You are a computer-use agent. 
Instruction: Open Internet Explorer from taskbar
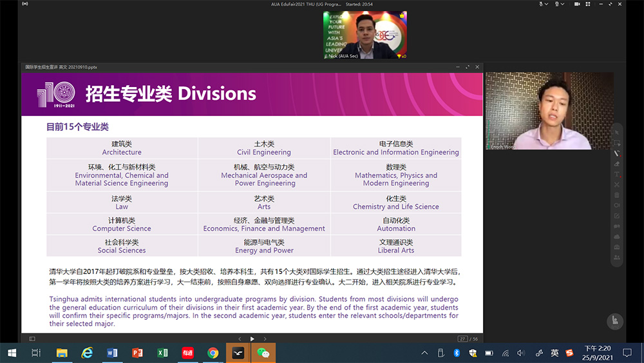[87, 353]
